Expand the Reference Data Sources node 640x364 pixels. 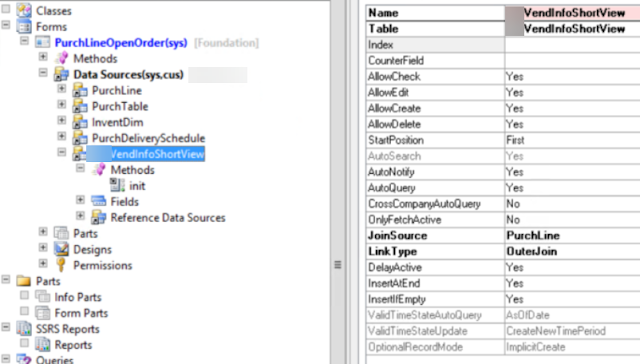(80, 215)
